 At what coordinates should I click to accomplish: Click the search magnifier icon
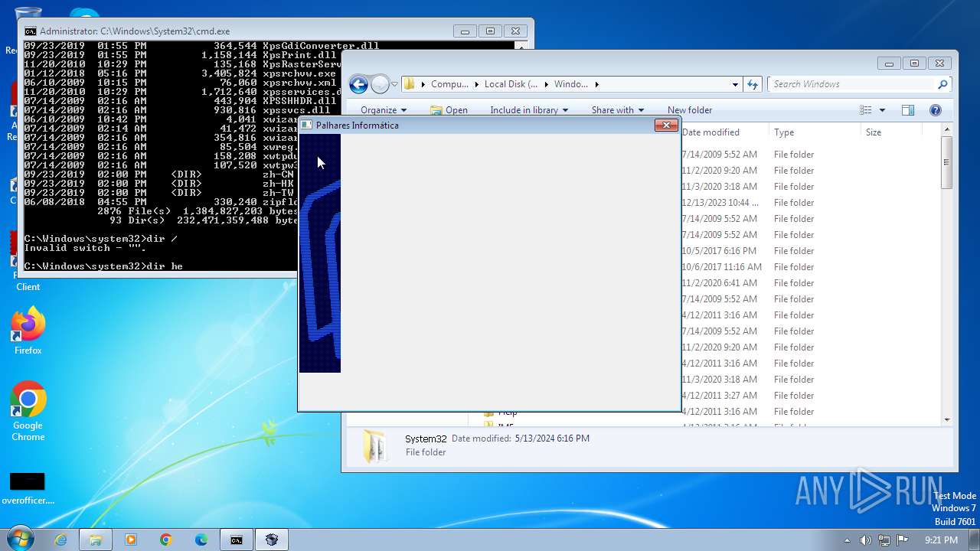tap(942, 84)
